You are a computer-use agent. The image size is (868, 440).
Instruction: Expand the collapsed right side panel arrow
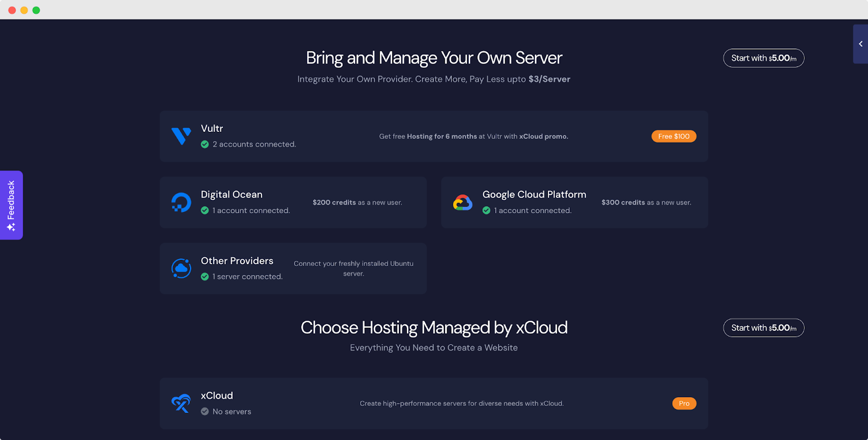point(860,44)
